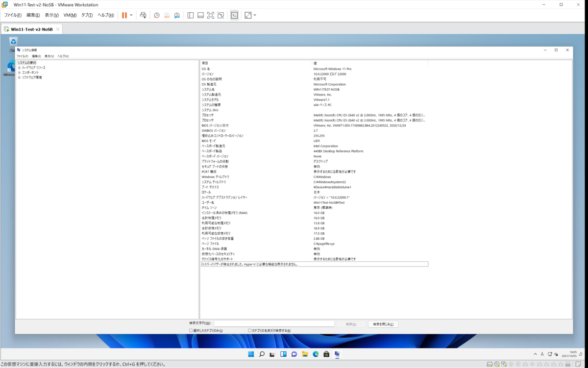Enable カテゴリの名前だけ検索する checkbox
Image resolution: width=588 pixels, height=368 pixels.
(x=250, y=331)
